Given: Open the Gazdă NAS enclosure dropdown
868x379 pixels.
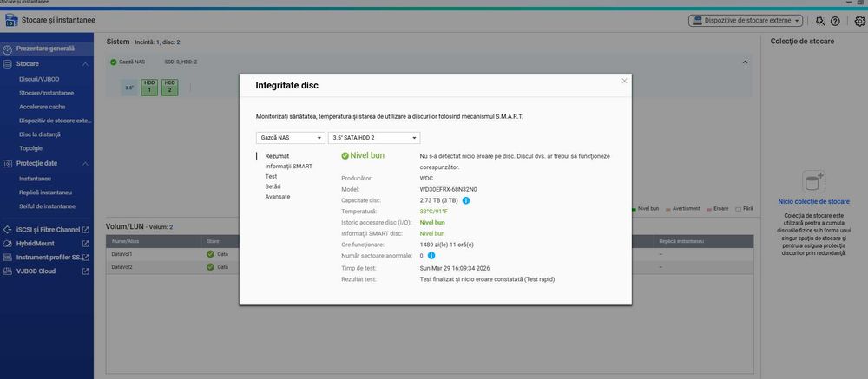Looking at the screenshot, I should 291,138.
